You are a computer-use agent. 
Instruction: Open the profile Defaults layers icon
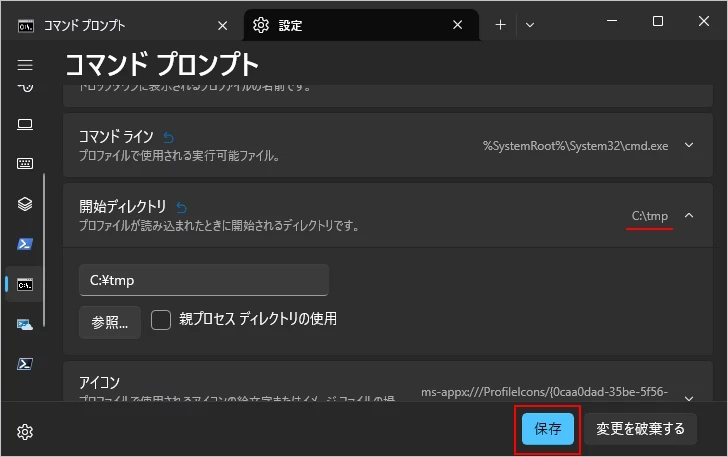coord(25,204)
